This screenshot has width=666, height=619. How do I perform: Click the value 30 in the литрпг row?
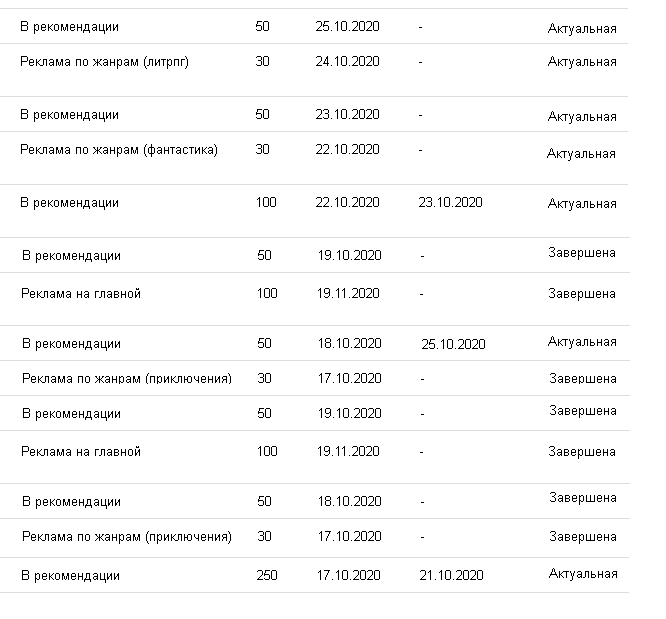click(x=263, y=62)
